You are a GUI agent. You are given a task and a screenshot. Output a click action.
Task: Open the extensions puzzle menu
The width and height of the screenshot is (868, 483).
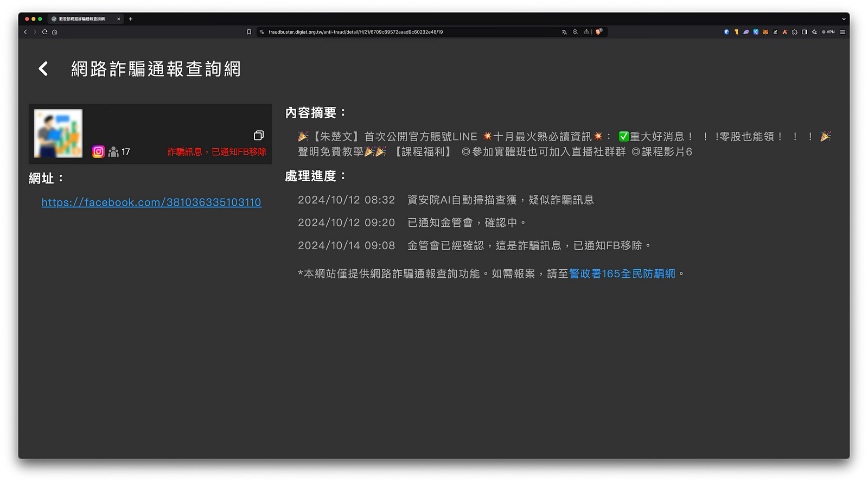795,32
